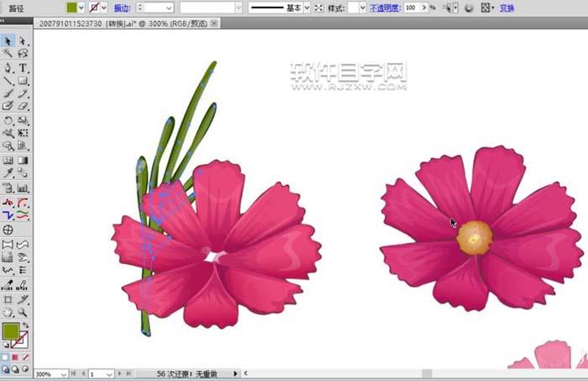Open the stroke weight dropdown
This screenshot has width=588, height=381.
click(170, 7)
